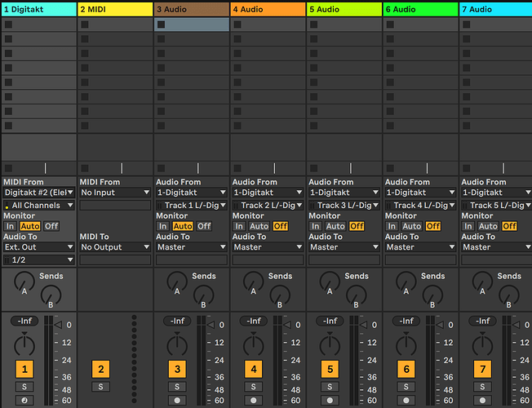Select the 4 Audio track header
This screenshot has height=408, width=532.
(268, 10)
